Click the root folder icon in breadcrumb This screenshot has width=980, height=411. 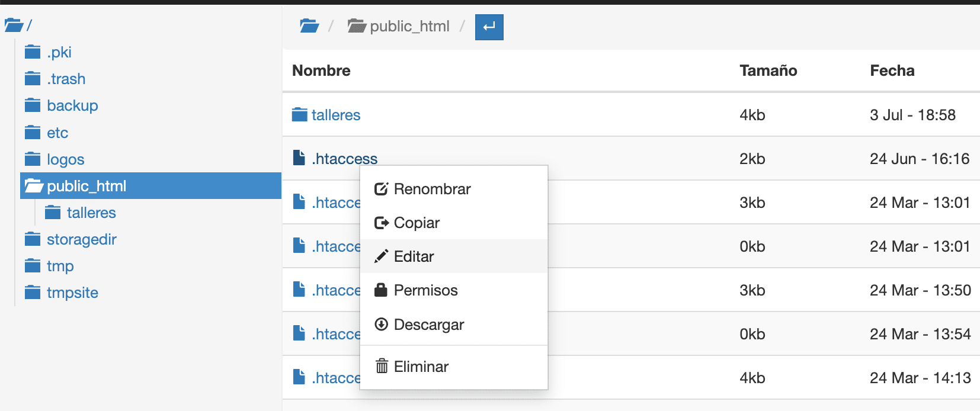[x=309, y=26]
